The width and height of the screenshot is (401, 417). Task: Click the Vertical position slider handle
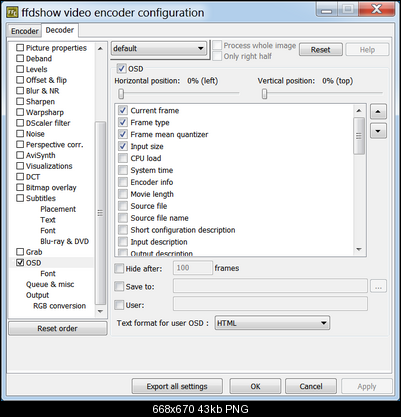(x=264, y=94)
